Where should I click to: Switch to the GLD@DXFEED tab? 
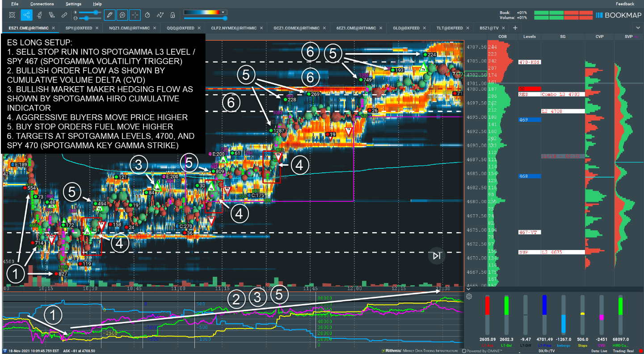click(406, 28)
